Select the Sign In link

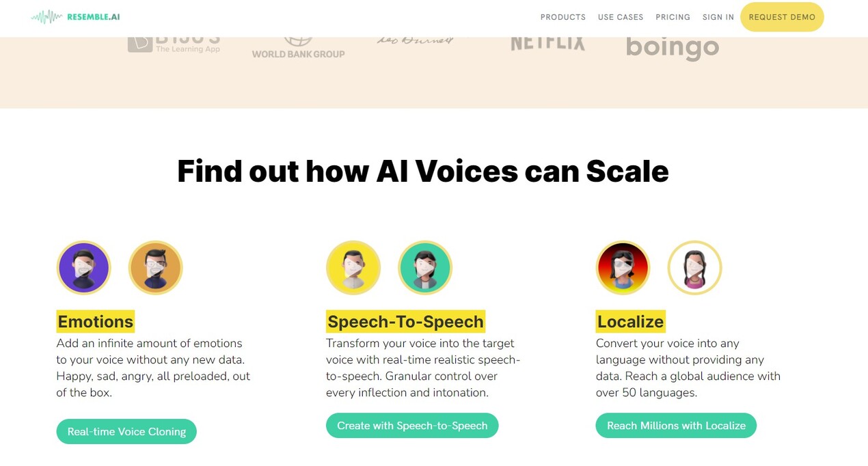pyautogui.click(x=718, y=17)
